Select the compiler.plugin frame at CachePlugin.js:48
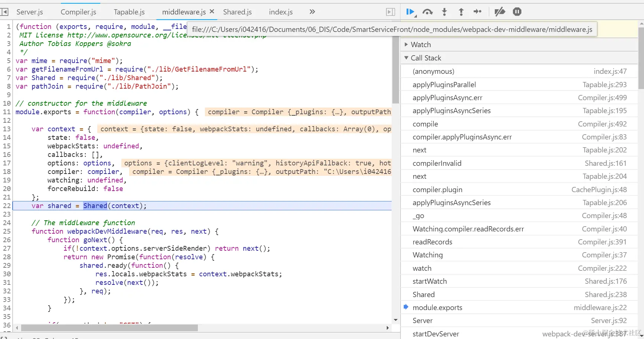Screen dimensions: 644x339 point(519,190)
